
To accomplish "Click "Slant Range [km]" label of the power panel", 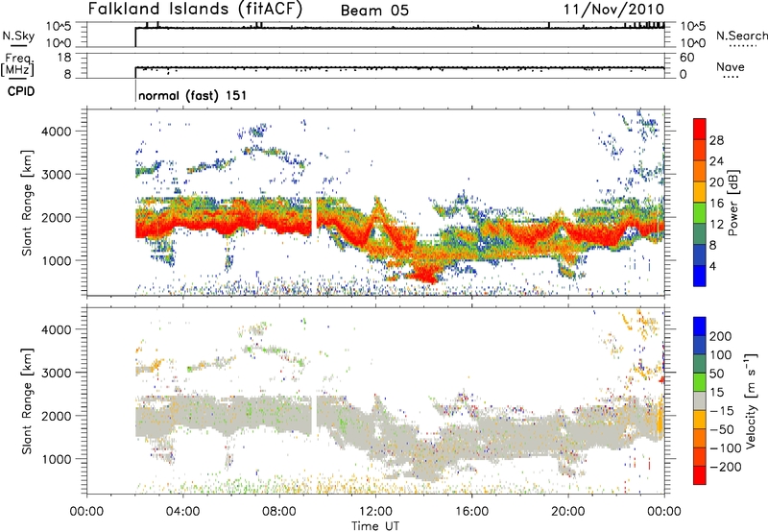I will point(27,203).
